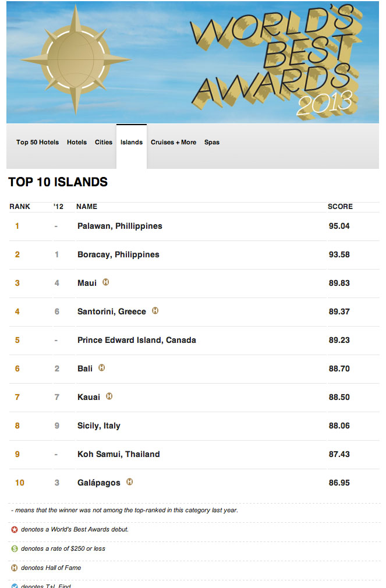The width and height of the screenshot is (386, 588).
Task: Click the Hall of Fame icon beside Galápagos
Action: [129, 481]
